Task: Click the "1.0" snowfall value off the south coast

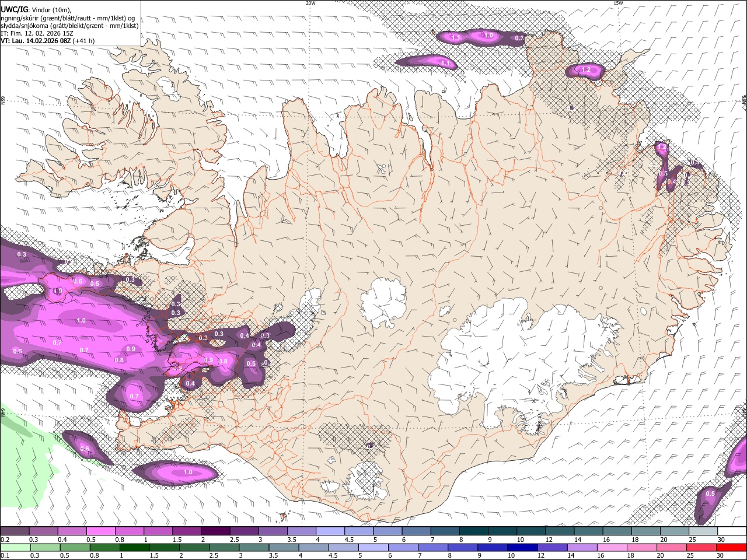Action: pyautogui.click(x=188, y=472)
